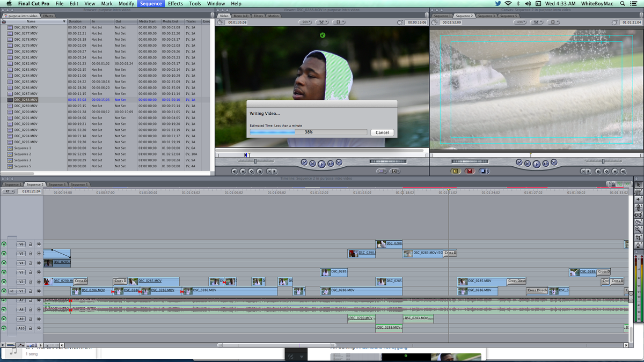Play the clip in the Viewer
Screen dimensions: 644x362
point(321,163)
